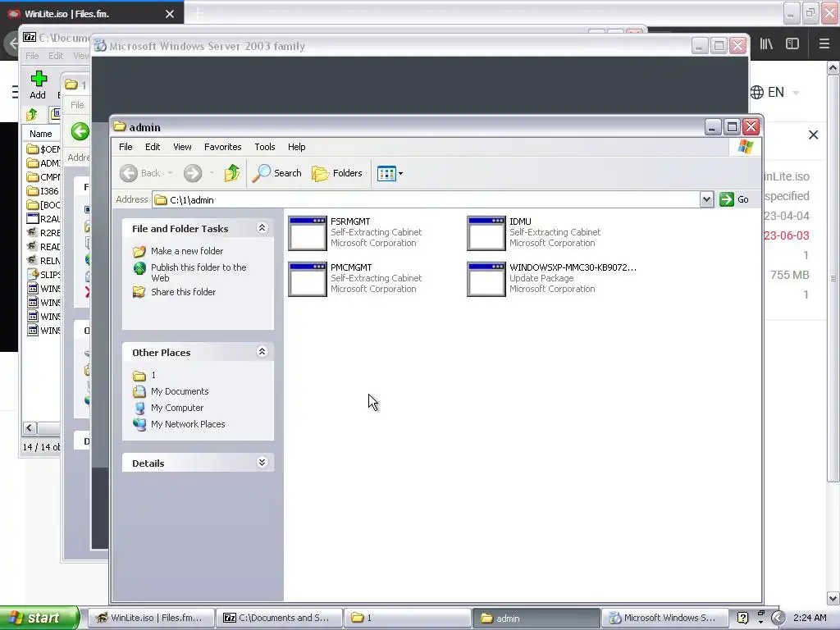Open the browser library icon
The image size is (840, 630).
(x=767, y=44)
